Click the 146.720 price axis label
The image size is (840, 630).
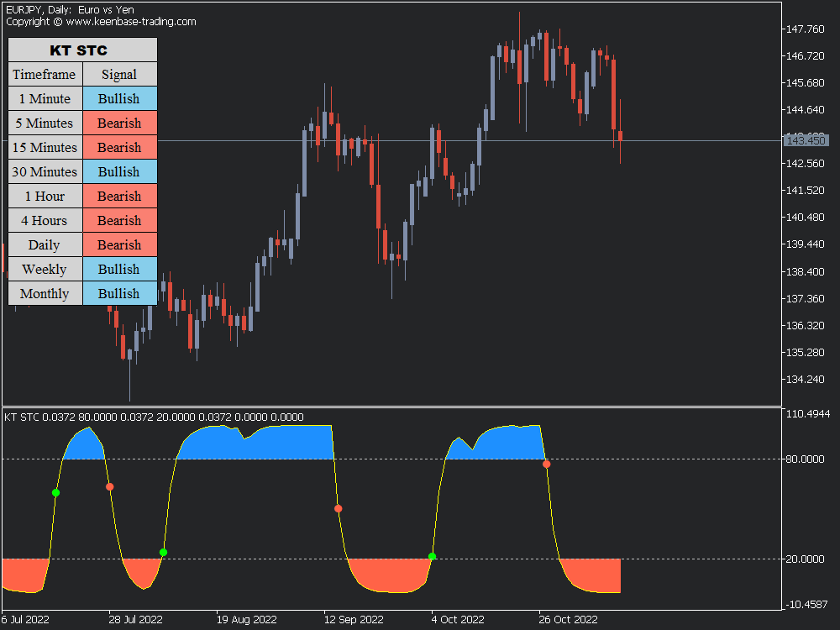click(806, 55)
